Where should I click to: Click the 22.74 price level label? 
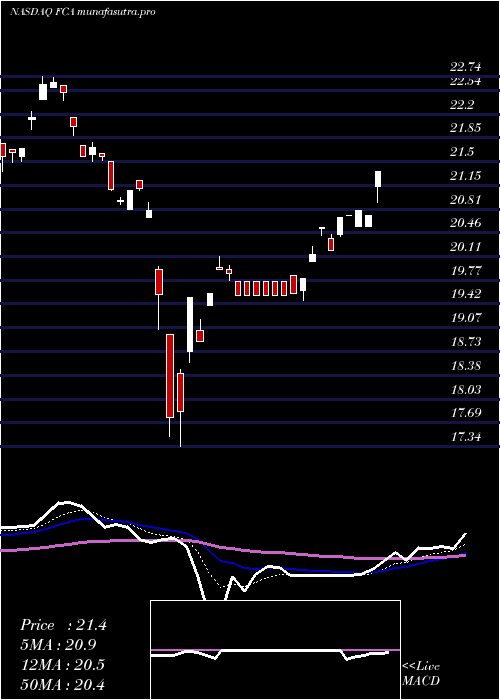coord(466,67)
